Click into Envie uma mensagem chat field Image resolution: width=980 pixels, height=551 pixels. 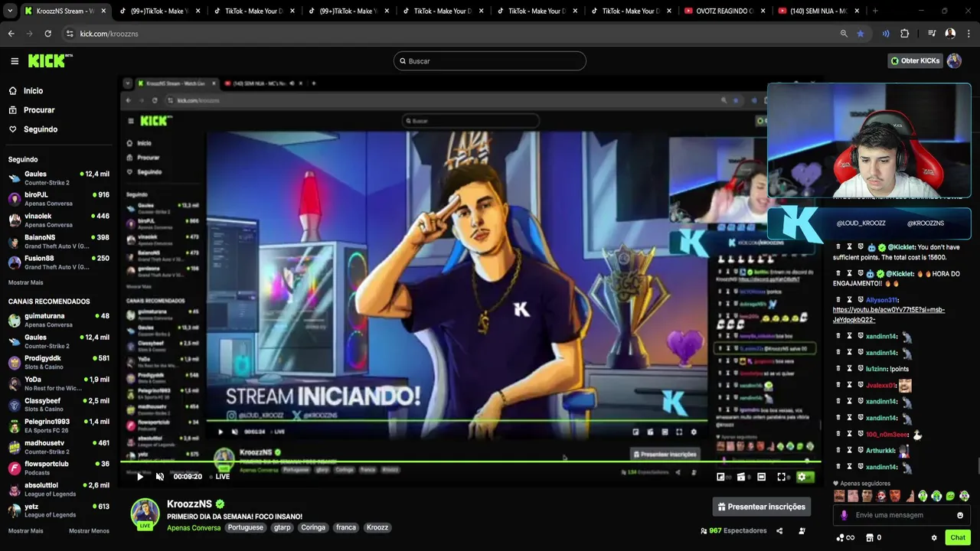click(x=903, y=515)
